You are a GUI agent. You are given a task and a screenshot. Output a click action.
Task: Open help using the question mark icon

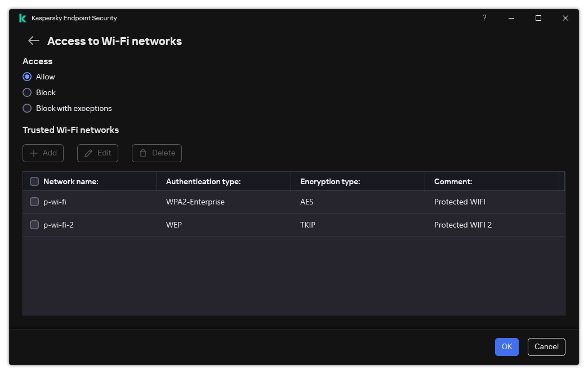[x=484, y=18]
